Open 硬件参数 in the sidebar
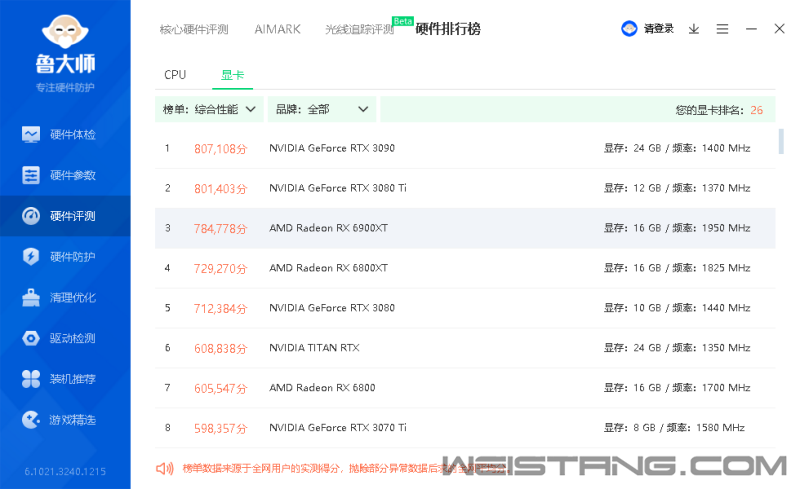This screenshot has height=489, width=800. click(65, 175)
